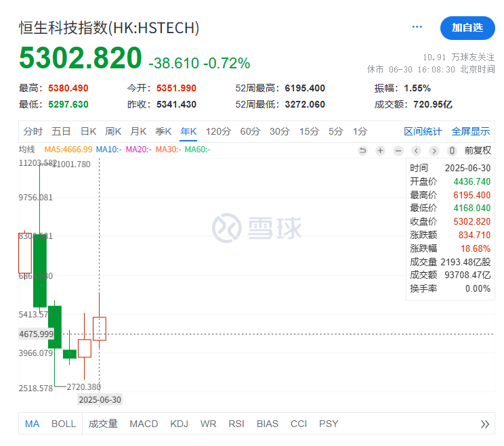
Task: Click the MA30 moving average label
Action: click(x=168, y=150)
